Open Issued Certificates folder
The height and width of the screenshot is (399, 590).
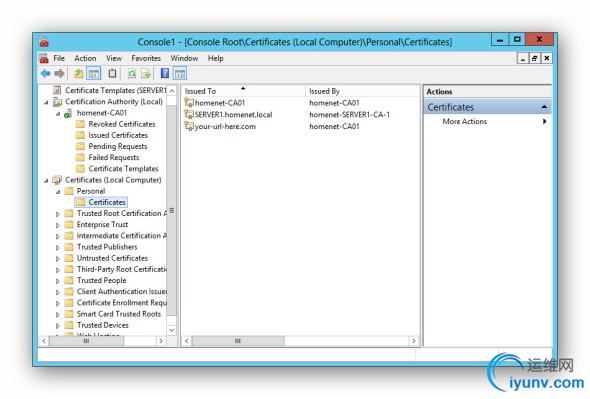[x=118, y=135]
